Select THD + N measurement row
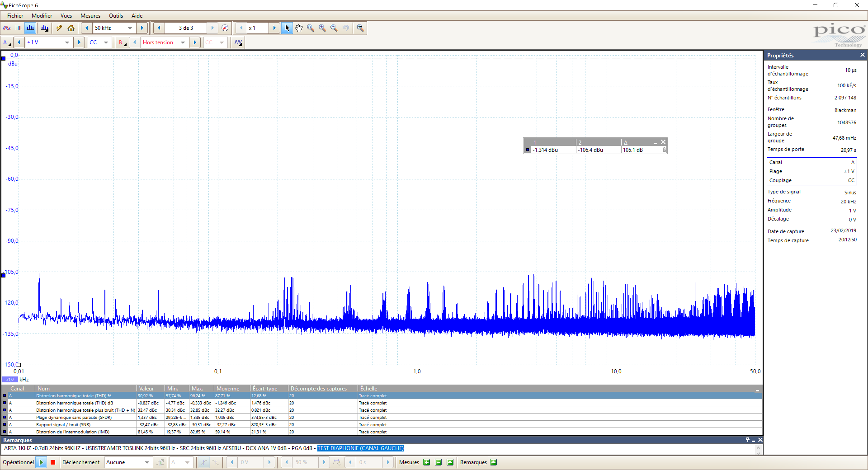Viewport: 868px width, 470px height. (x=381, y=410)
